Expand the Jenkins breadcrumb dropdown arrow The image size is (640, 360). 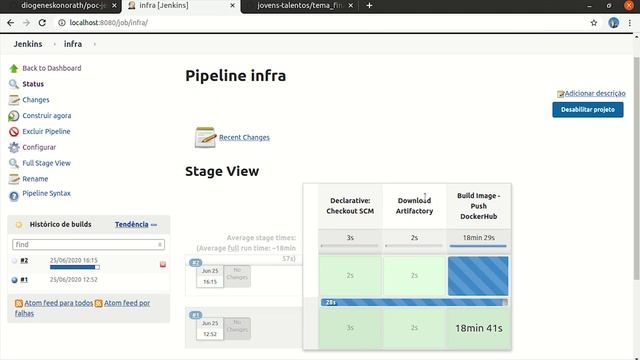coord(55,44)
